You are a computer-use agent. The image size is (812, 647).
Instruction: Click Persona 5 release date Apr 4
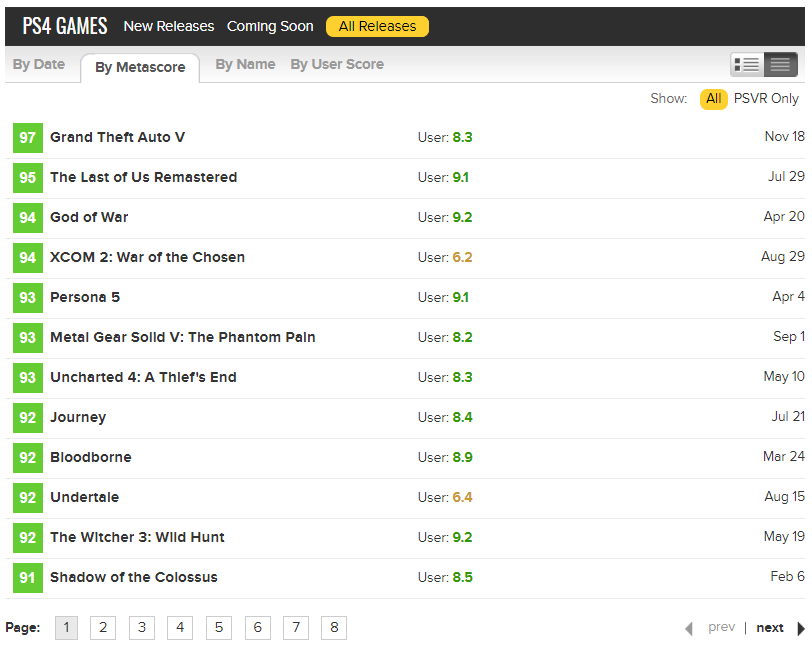pos(789,296)
